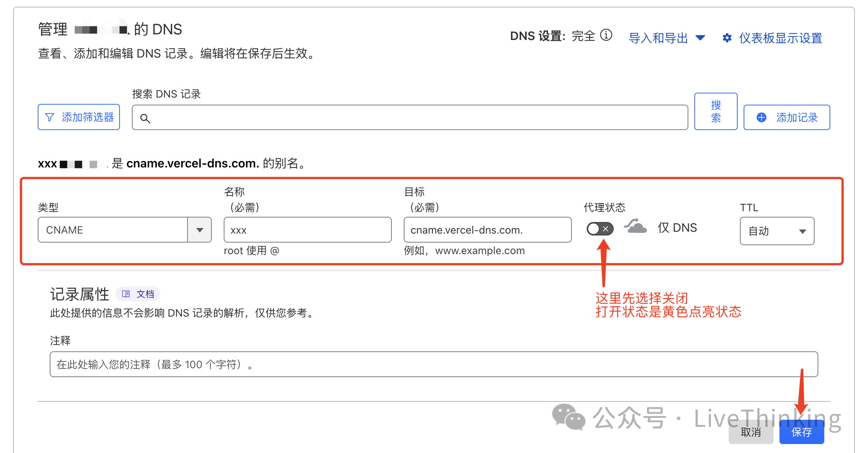Screen dimensions: 868x453
Task: Toggle the 代理状态 proxy switch
Action: click(600, 228)
